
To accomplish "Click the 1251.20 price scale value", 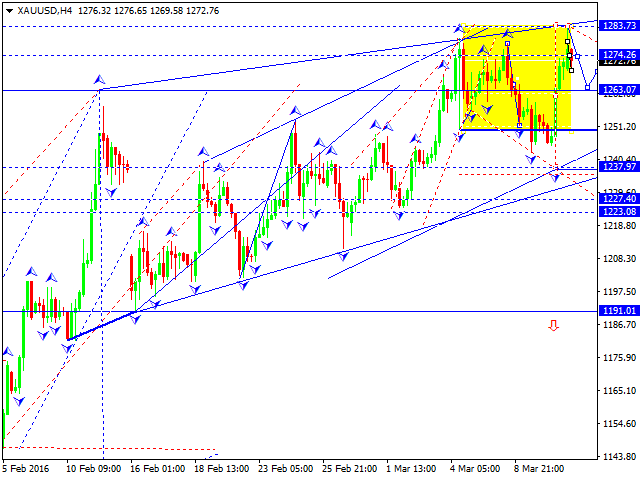I will 619,127.
